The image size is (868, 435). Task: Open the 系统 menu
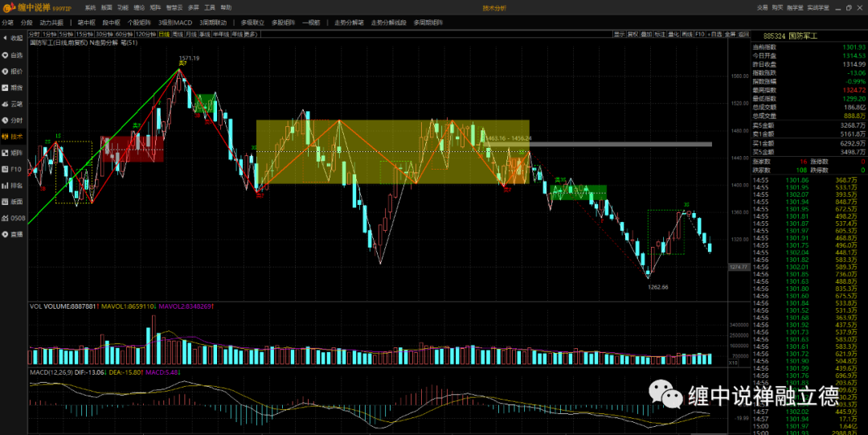90,8
